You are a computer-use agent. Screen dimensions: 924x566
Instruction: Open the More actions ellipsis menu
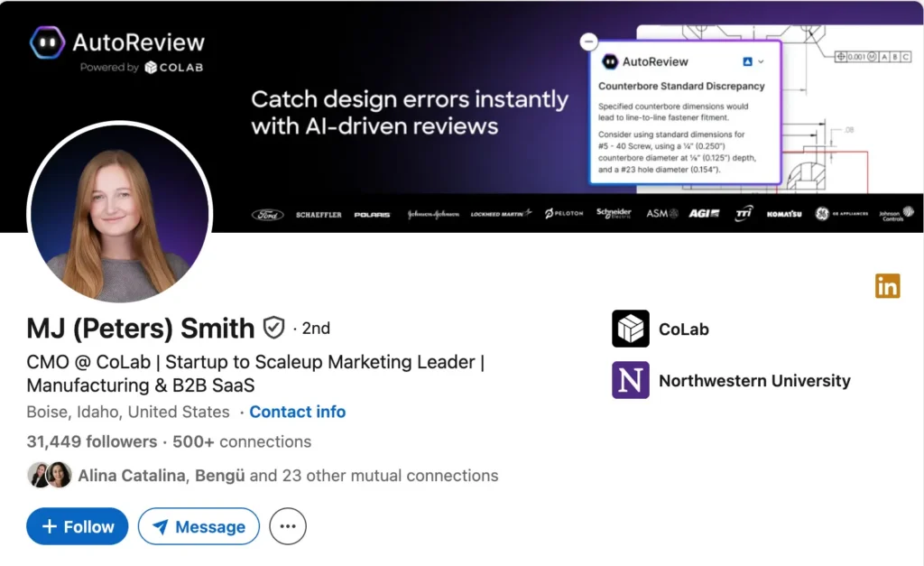(x=287, y=526)
